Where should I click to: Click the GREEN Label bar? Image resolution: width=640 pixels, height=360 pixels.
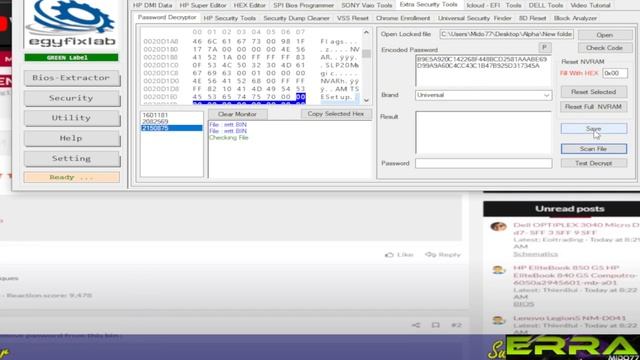tap(71, 58)
